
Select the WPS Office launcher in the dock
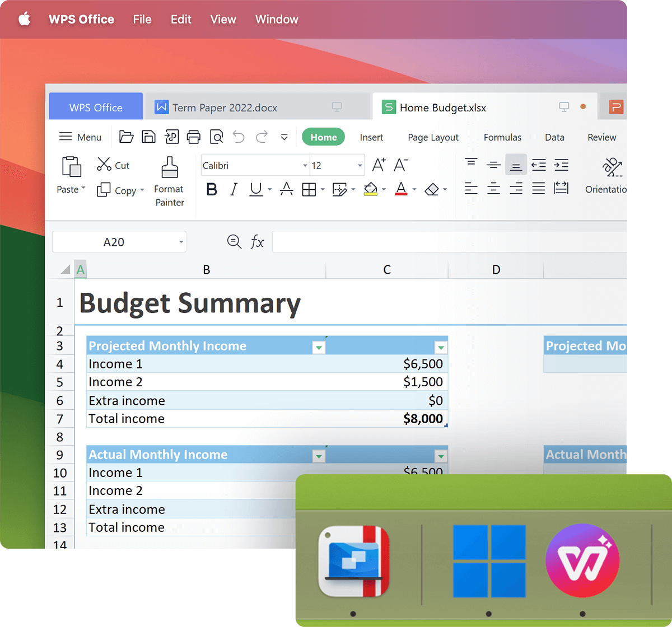click(x=582, y=560)
